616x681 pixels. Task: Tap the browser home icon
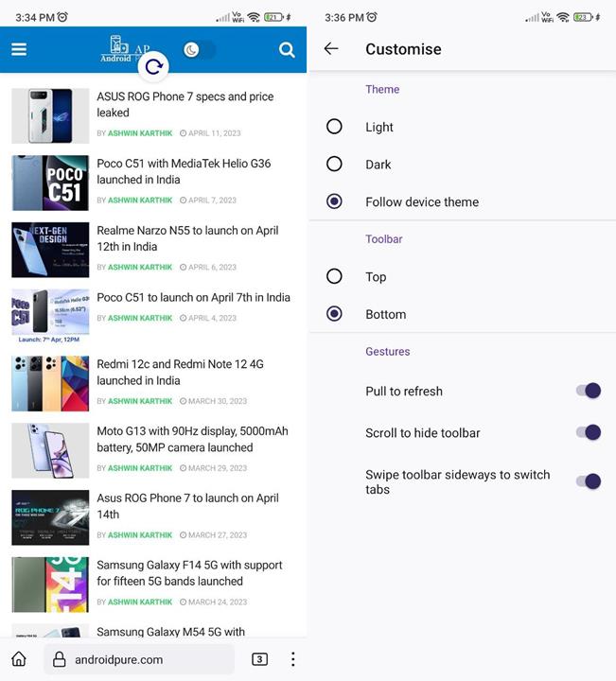click(x=19, y=659)
